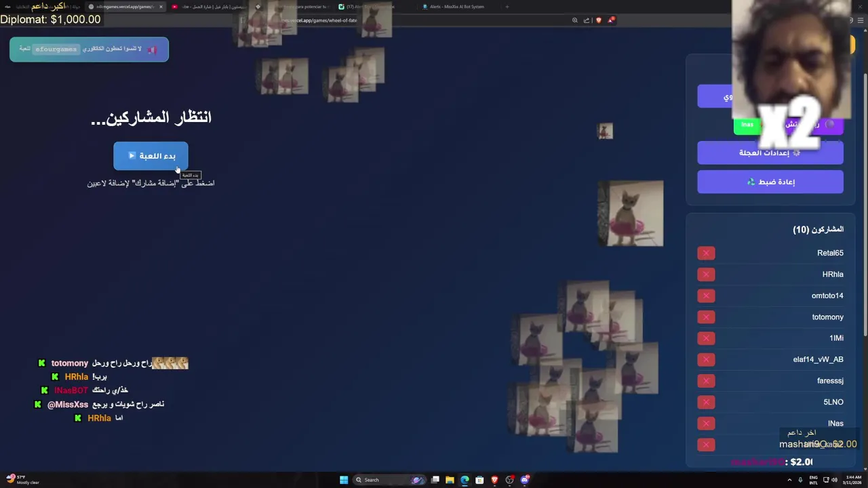Screen dimensions: 868x488
Task: Open Task View in the taskbar
Action: (x=435, y=480)
